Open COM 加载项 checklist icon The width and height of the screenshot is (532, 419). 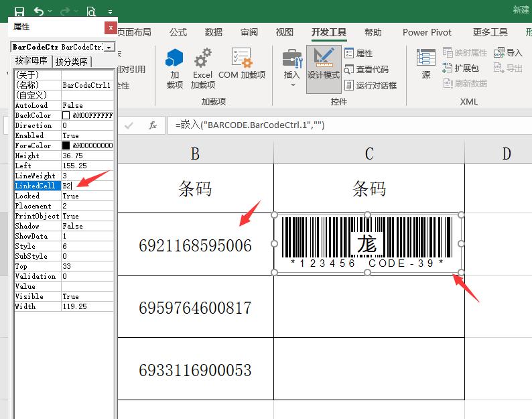click(x=242, y=58)
